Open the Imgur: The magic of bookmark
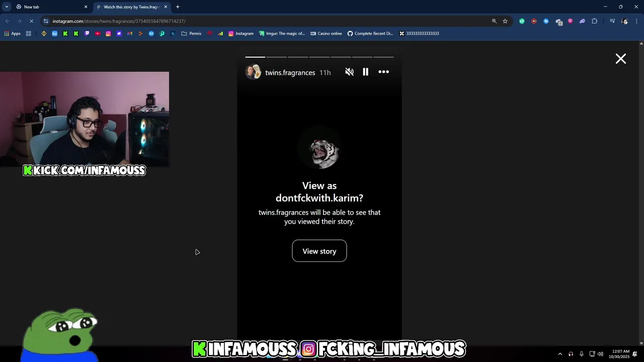Viewport: 644px width, 362px height. click(282, 34)
